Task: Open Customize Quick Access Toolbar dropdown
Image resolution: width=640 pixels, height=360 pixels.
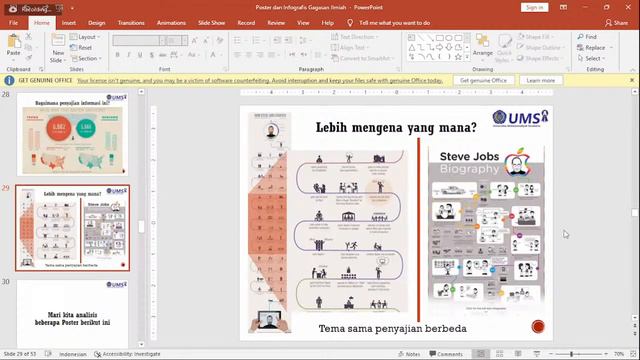Action: 72,8
